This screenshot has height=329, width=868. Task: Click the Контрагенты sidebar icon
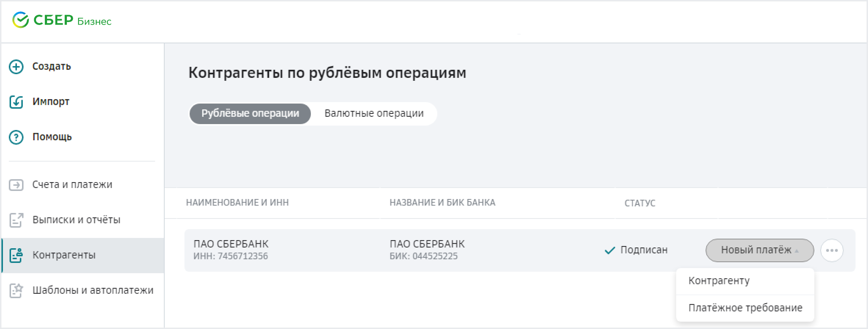tap(16, 255)
